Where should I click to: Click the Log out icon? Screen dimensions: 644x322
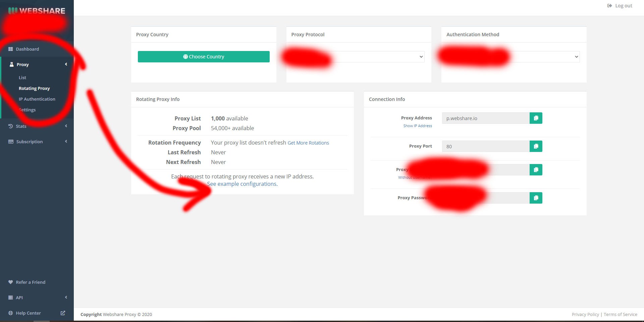point(609,6)
